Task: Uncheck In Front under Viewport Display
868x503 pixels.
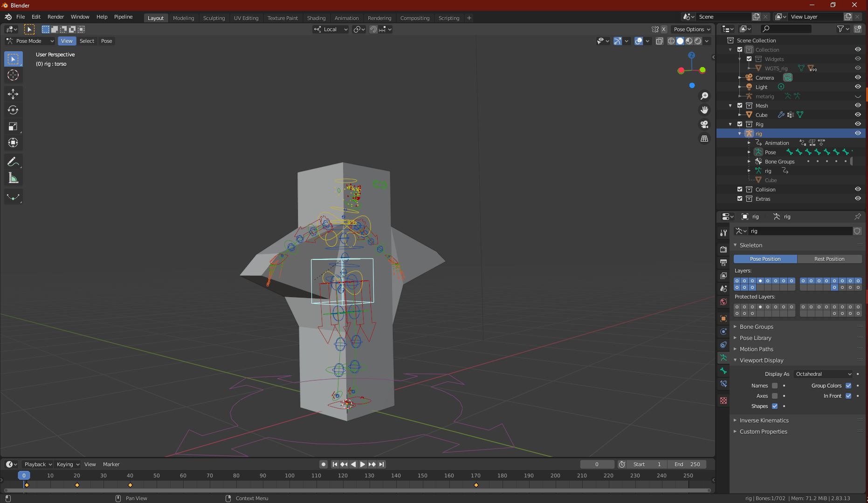Action: point(848,396)
